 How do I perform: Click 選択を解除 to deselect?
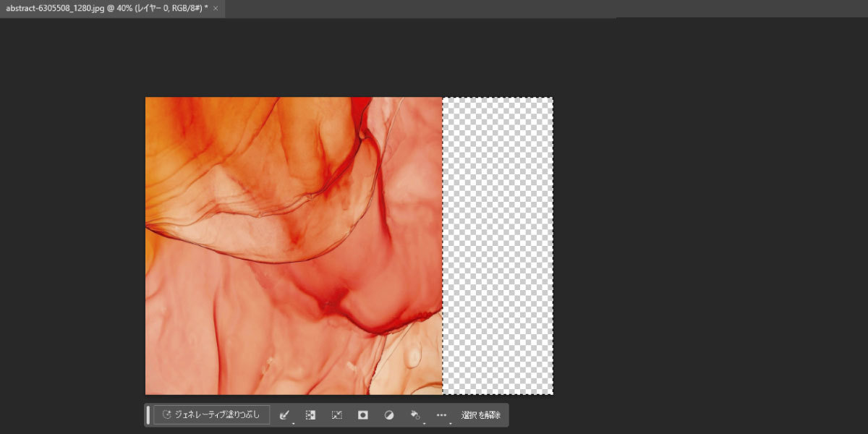tap(481, 415)
